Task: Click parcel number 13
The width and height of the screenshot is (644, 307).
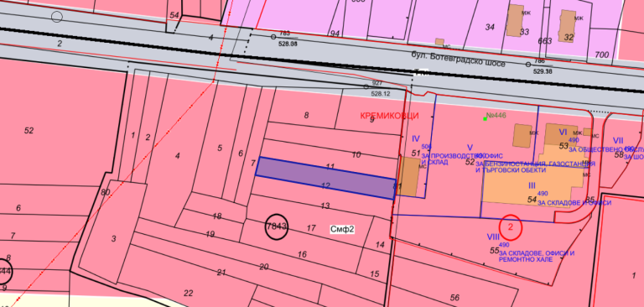Action: [325, 206]
